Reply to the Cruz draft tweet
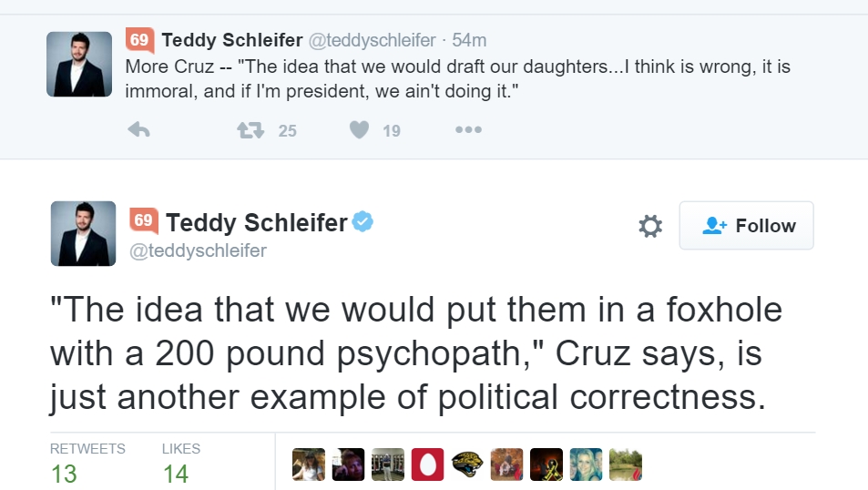This screenshot has width=868, height=490. [138, 130]
